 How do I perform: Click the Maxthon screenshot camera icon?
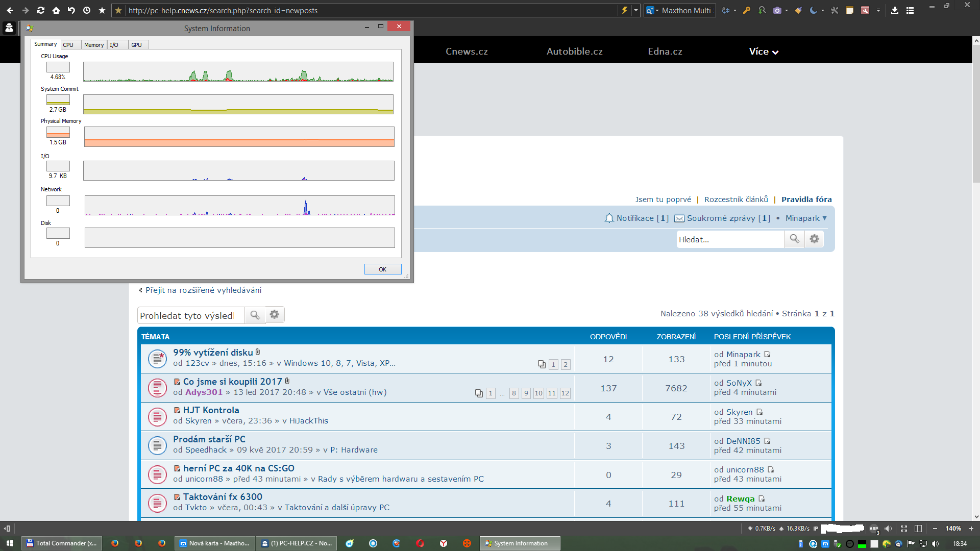(777, 10)
